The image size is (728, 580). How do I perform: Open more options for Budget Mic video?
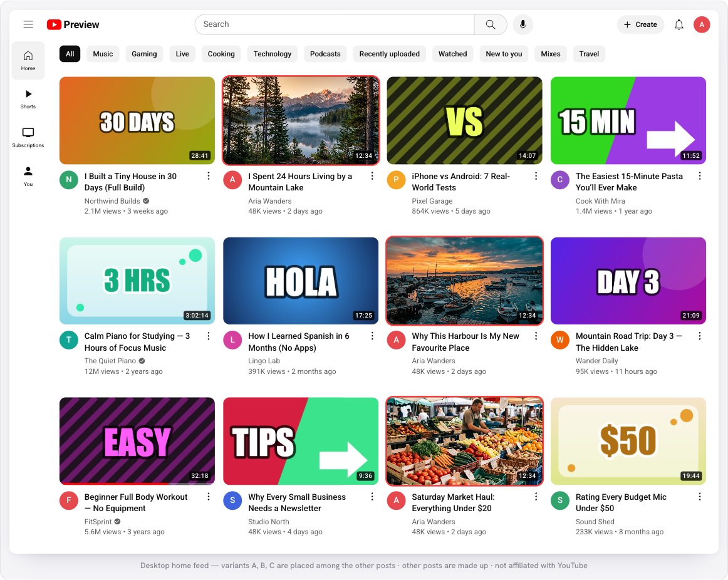click(700, 497)
